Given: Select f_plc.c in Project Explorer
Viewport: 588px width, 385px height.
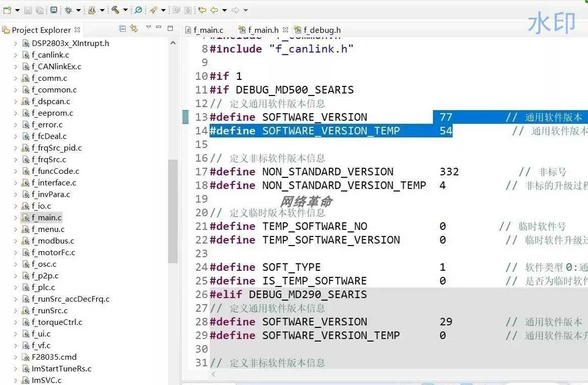Looking at the screenshot, I should click(43, 287).
